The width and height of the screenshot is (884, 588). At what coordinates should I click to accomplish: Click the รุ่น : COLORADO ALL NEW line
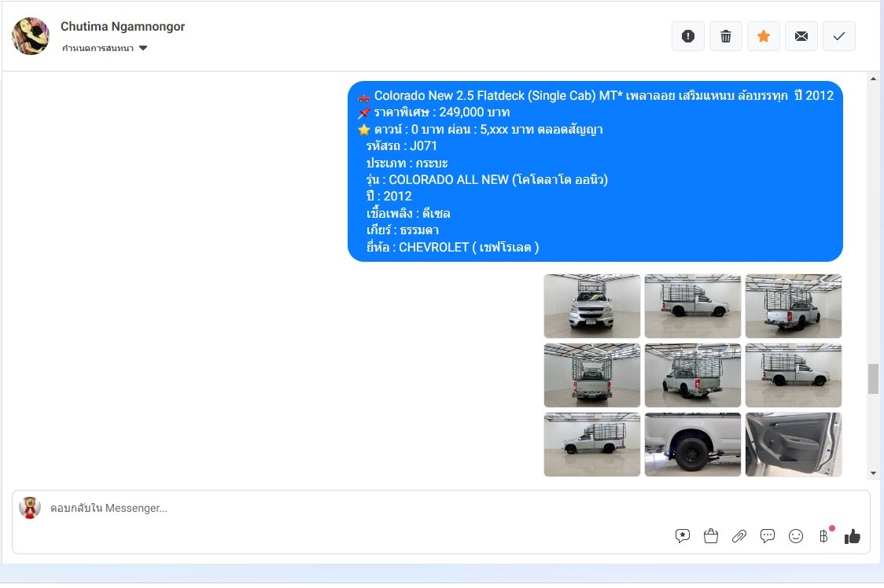coord(487,180)
